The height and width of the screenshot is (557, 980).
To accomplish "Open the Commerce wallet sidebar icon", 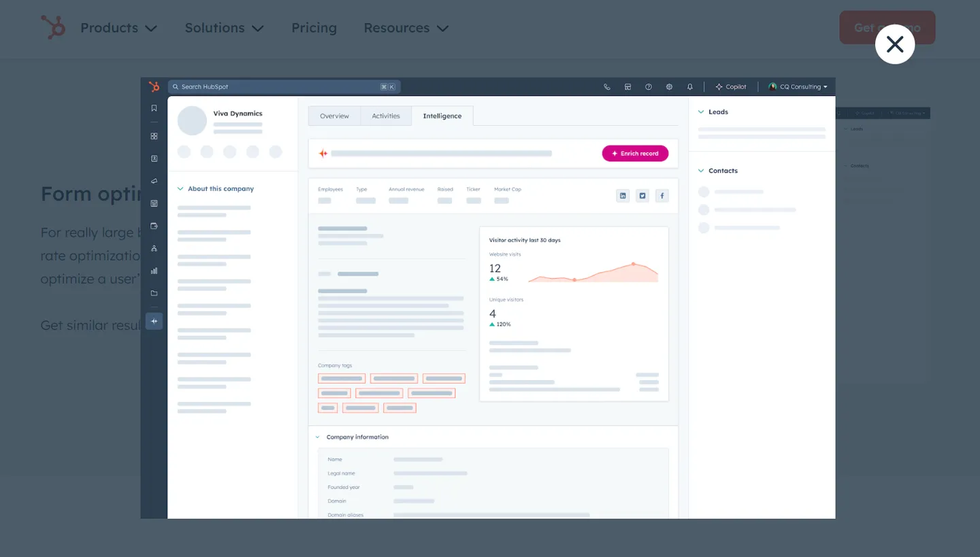I will pos(154,226).
